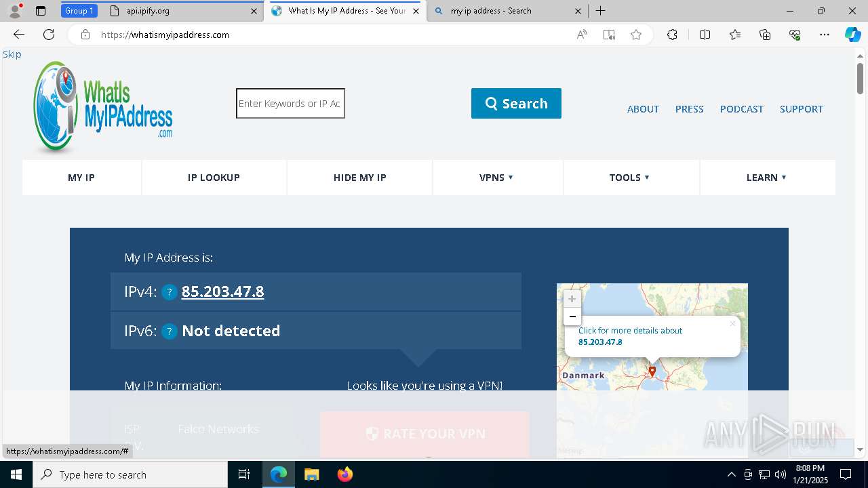Click the WhatIsMyIPAddress.com logo
The image size is (868, 488).
pyautogui.click(x=103, y=107)
